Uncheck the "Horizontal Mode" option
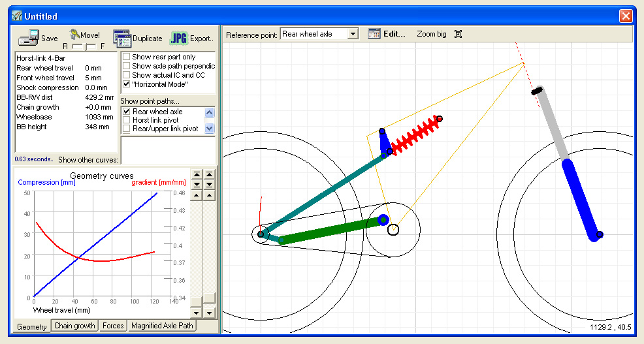This screenshot has width=644, height=344. tap(126, 84)
